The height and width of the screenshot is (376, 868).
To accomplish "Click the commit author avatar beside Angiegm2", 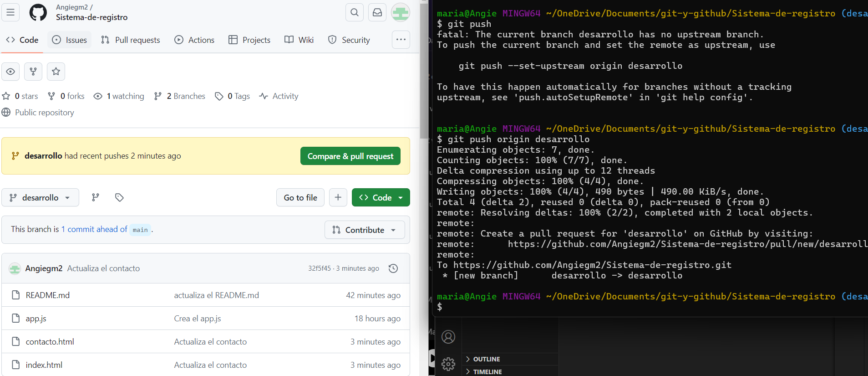I will coord(15,269).
